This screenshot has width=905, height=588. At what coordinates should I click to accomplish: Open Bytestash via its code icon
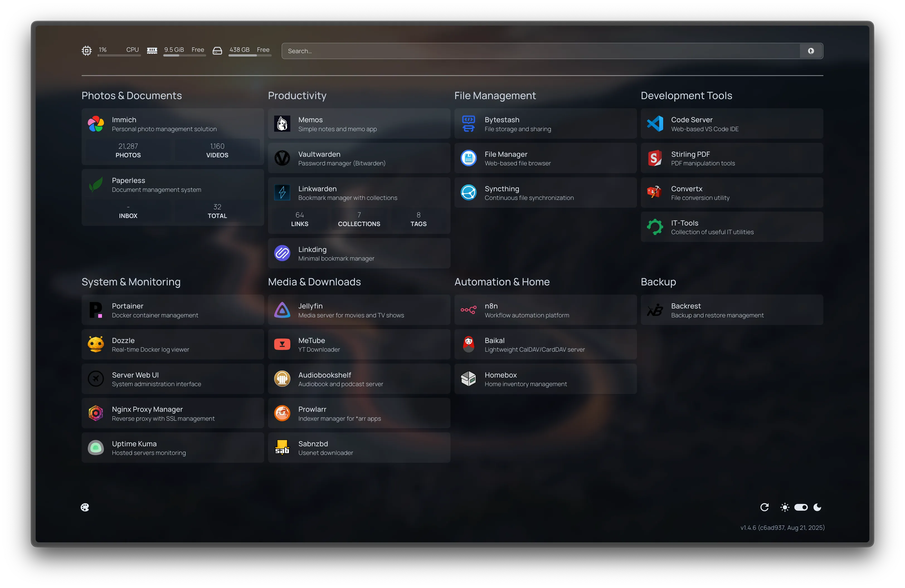pyautogui.click(x=468, y=124)
